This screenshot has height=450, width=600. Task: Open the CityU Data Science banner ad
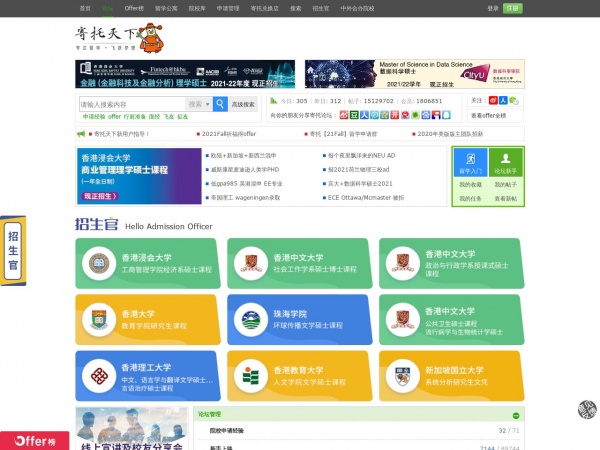[414, 74]
